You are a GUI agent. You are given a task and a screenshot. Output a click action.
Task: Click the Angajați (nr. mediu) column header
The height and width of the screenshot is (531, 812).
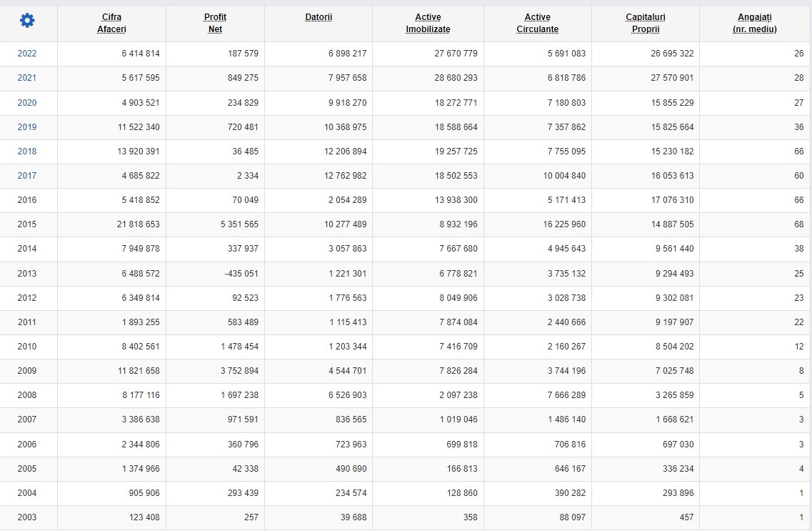(x=755, y=24)
